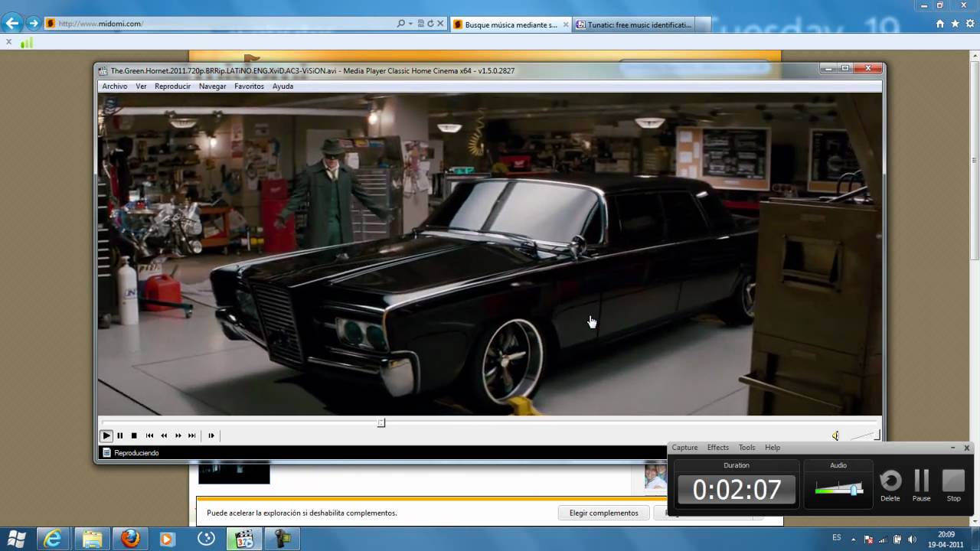
Task: Open the Reproducir menu
Action: pos(173,86)
